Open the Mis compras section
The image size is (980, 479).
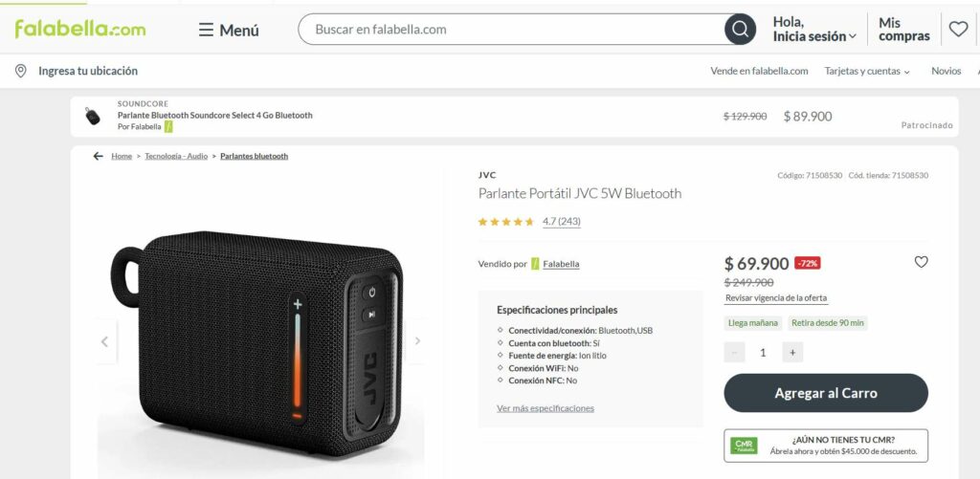[903, 30]
